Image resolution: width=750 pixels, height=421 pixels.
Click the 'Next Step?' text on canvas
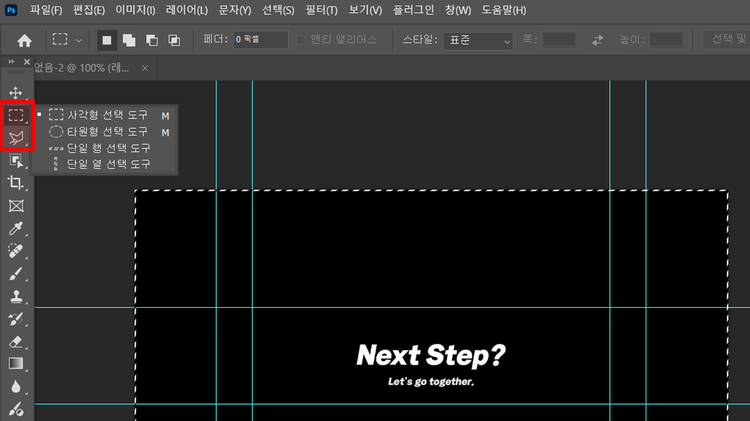431,355
